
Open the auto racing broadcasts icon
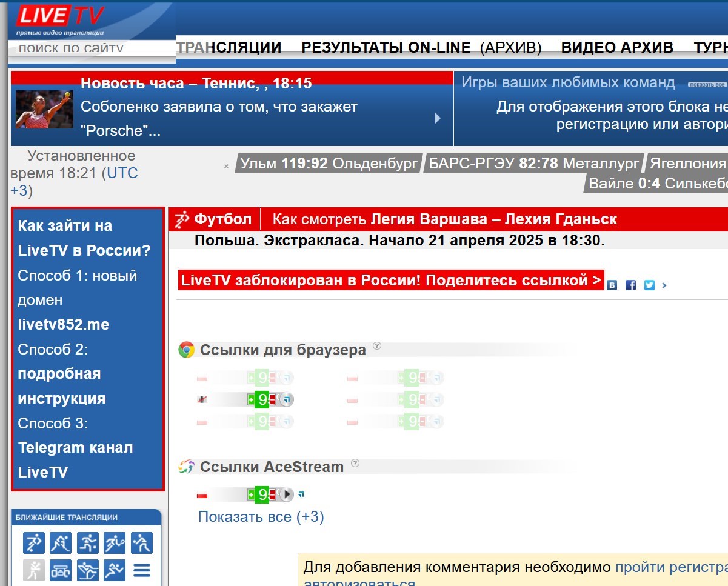click(x=61, y=570)
